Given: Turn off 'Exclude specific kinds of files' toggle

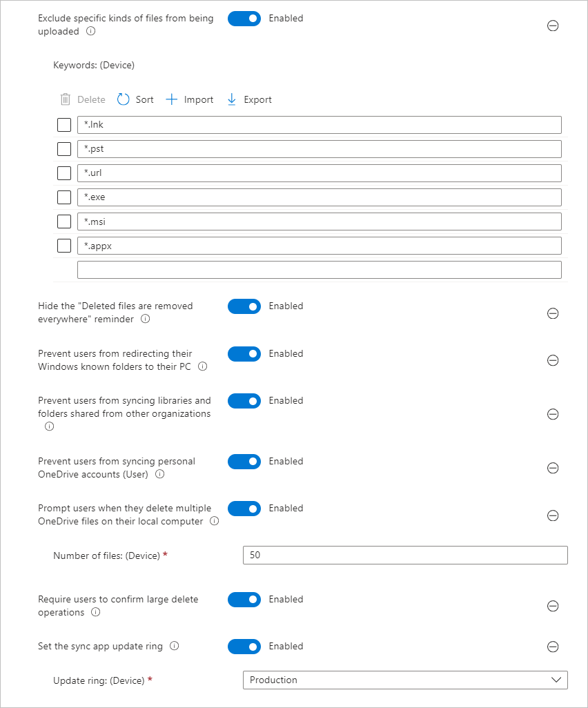Looking at the screenshot, I should (244, 19).
